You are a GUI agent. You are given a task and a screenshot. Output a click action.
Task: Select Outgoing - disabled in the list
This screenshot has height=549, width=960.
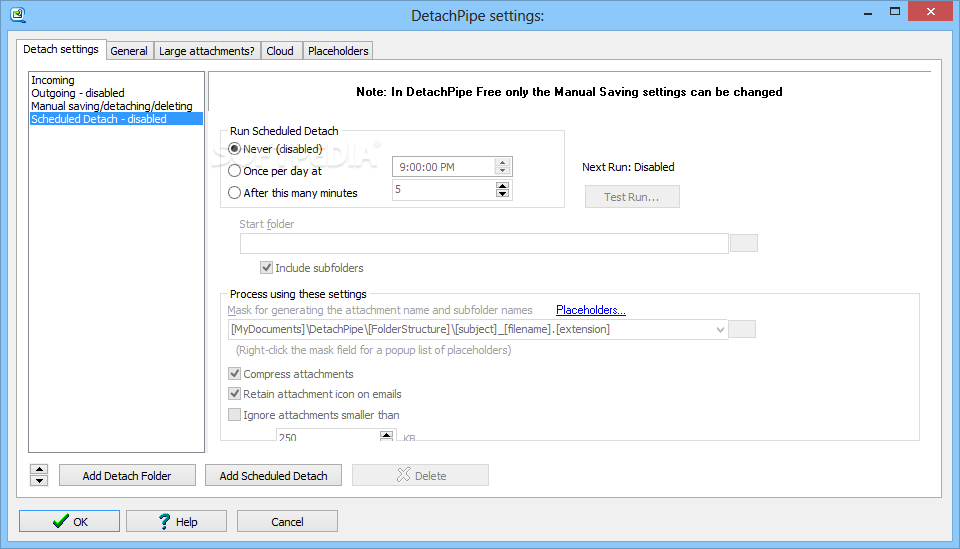pyautogui.click(x=116, y=93)
